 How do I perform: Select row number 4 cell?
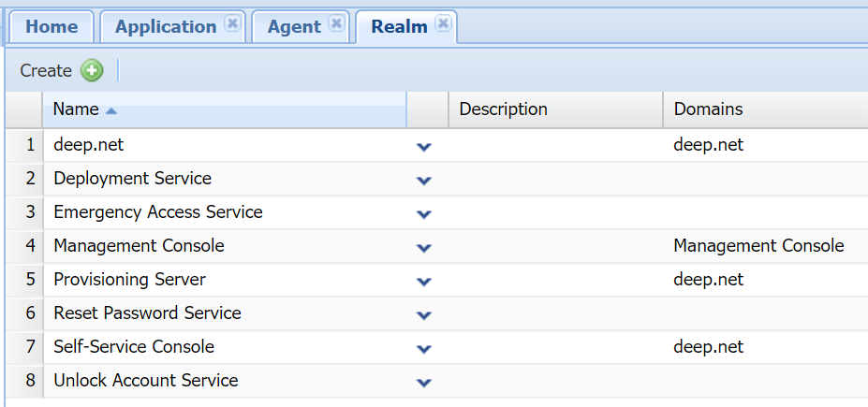tap(30, 246)
